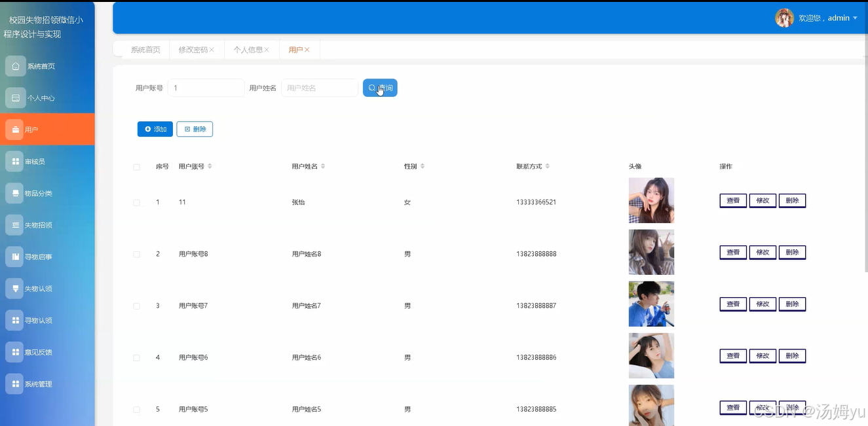Click the 物品分类 sidebar icon
The width and height of the screenshot is (868, 426).
tap(15, 193)
